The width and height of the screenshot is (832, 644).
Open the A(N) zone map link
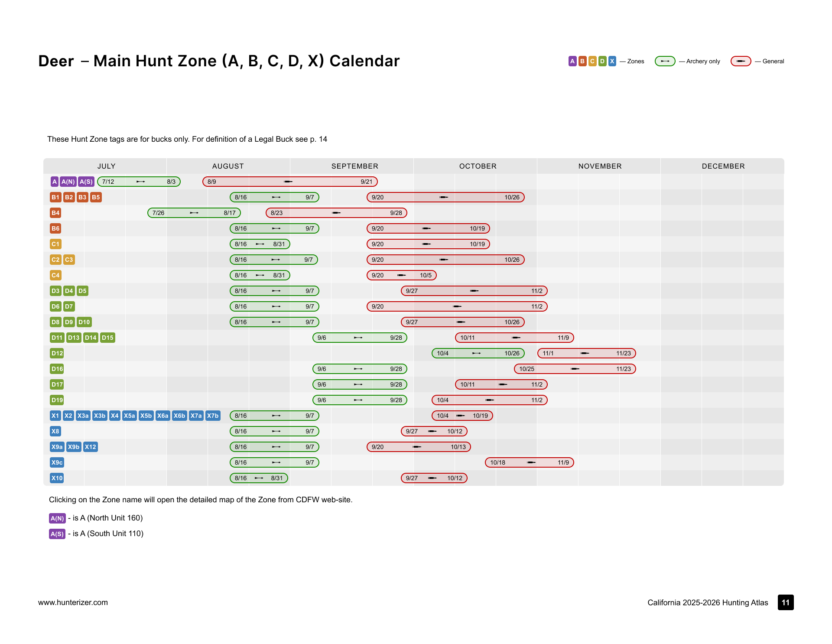pos(68,182)
